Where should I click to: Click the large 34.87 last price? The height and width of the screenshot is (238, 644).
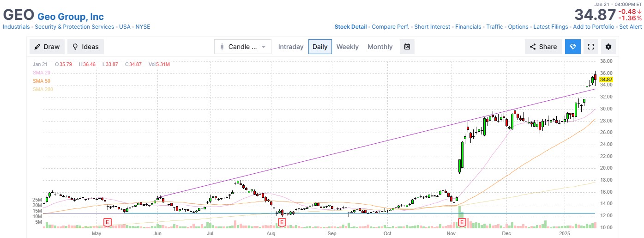pyautogui.click(x=595, y=15)
